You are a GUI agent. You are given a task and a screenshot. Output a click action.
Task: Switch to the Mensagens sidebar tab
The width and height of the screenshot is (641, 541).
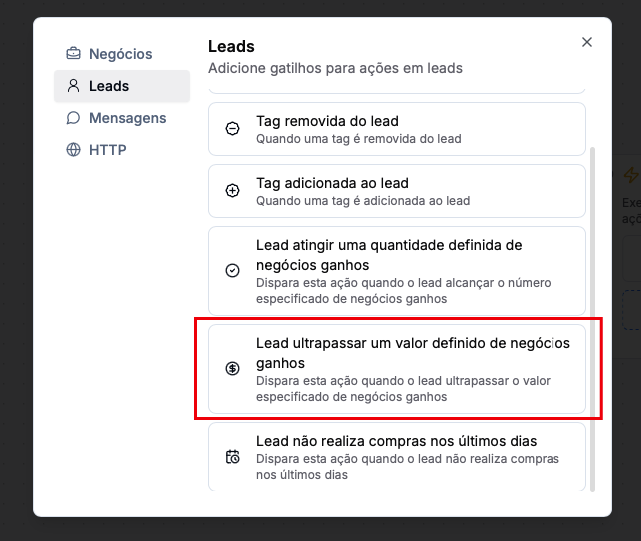127,118
